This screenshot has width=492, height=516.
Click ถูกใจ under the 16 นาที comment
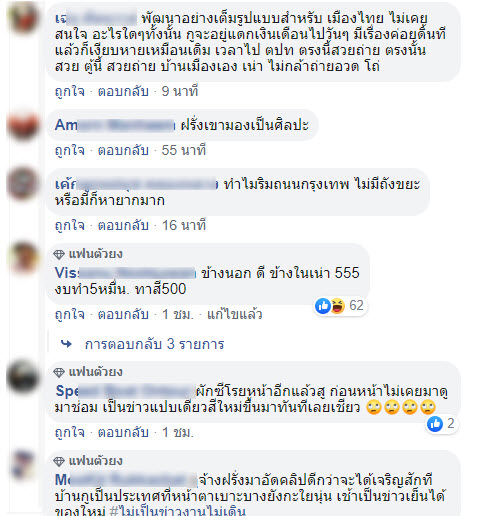[70, 225]
